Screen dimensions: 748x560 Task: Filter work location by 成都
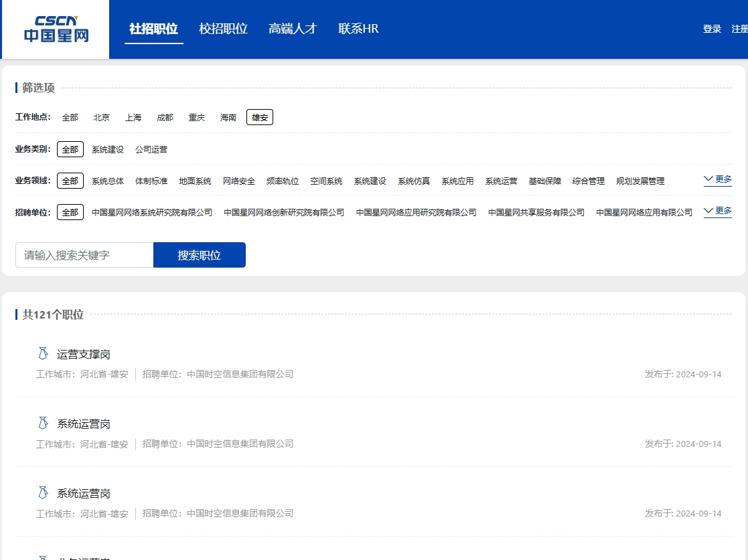(x=165, y=117)
